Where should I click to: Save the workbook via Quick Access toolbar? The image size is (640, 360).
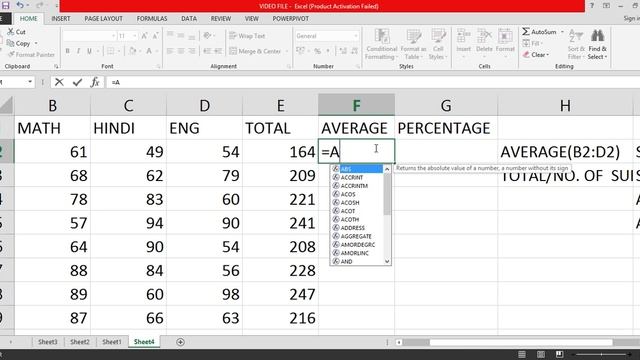(x=5, y=5)
